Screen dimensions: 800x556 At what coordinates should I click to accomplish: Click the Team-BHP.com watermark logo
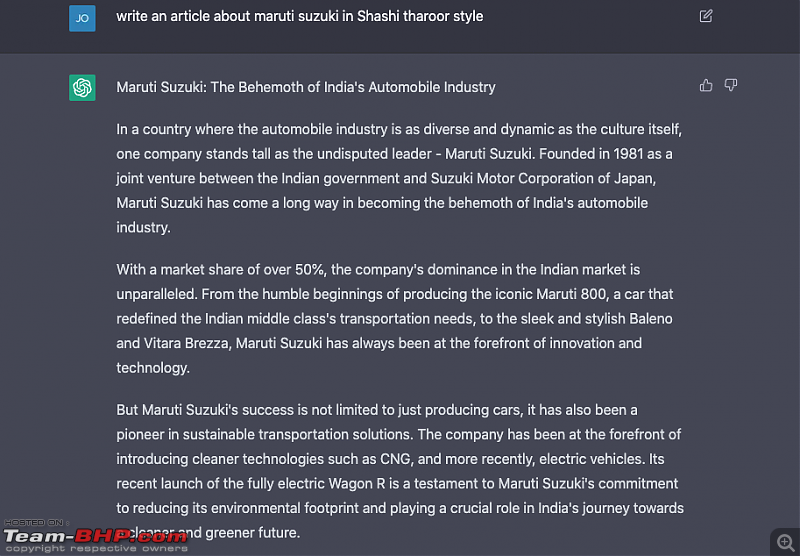pos(95,537)
